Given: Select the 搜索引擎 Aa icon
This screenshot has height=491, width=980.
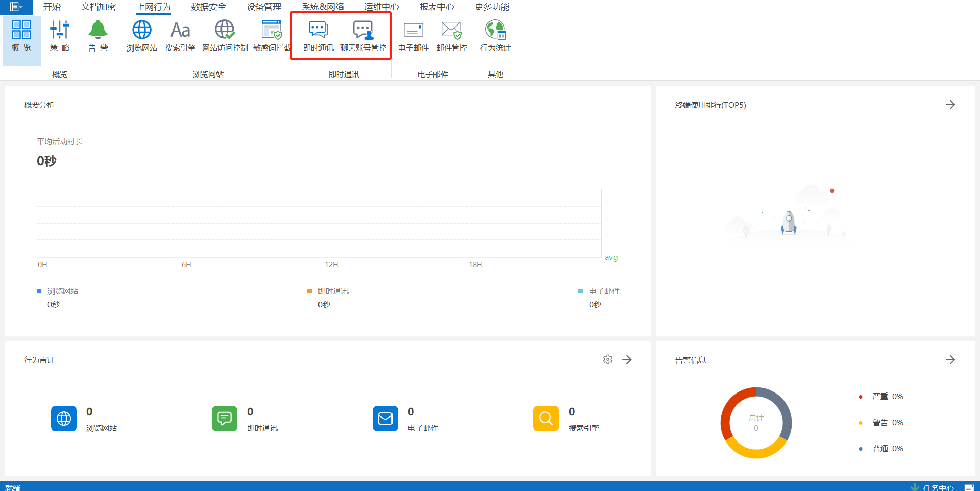Looking at the screenshot, I should 180,31.
